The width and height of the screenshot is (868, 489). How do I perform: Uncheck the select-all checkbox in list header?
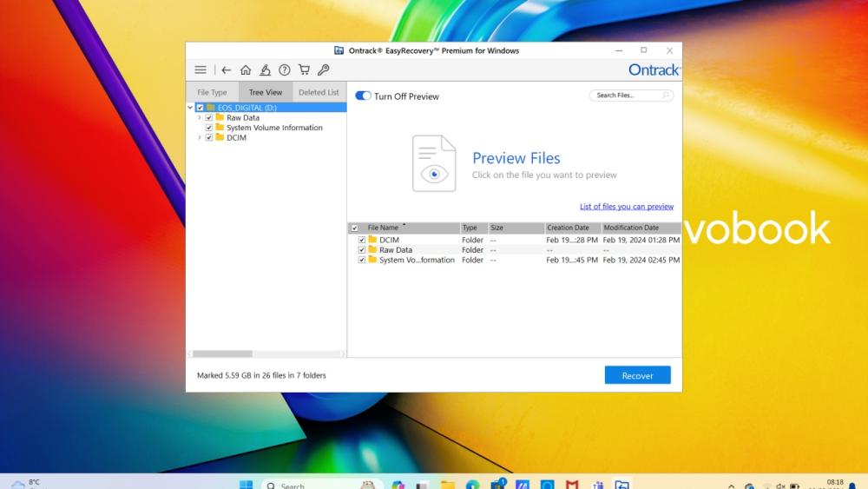click(x=354, y=228)
